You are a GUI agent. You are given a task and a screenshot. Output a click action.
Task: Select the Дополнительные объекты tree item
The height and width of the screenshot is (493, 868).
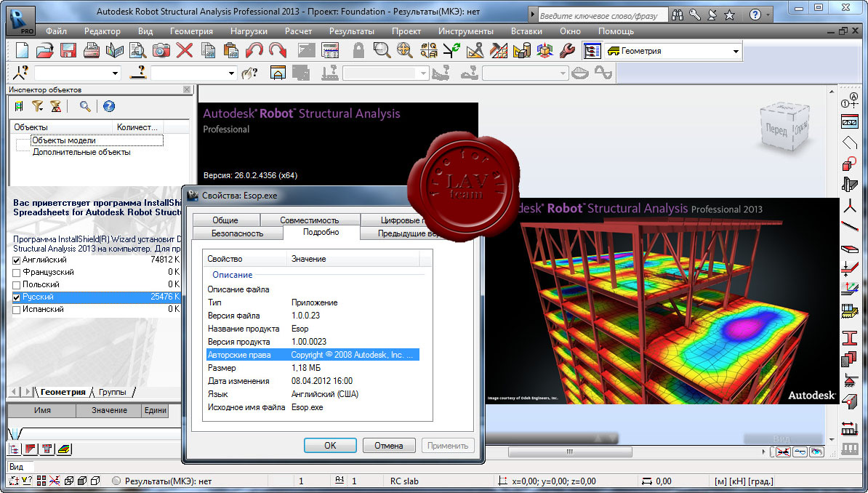pyautogui.click(x=81, y=152)
